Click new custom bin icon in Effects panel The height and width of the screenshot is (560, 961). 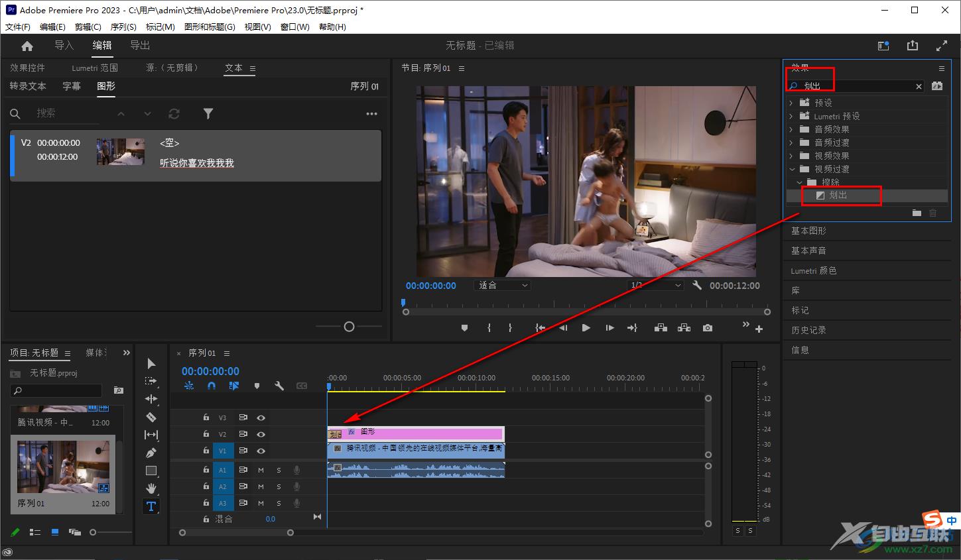[917, 213]
